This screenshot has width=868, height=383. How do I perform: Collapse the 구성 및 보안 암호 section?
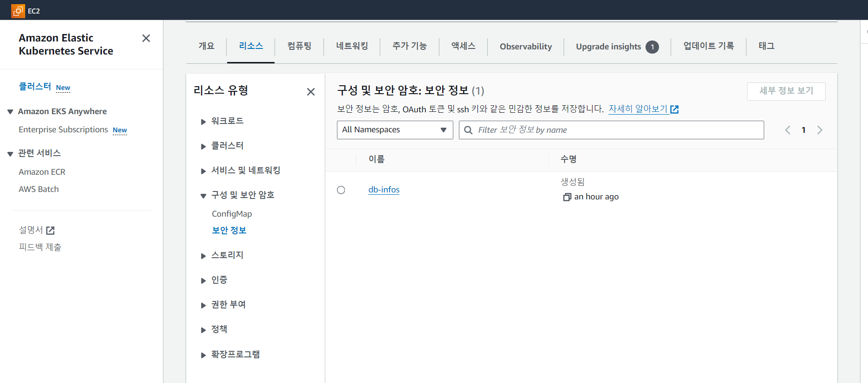coord(203,196)
